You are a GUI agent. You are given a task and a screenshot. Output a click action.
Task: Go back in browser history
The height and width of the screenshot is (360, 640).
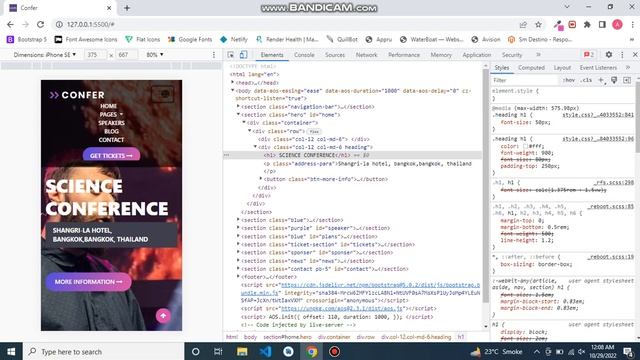tap(11, 24)
